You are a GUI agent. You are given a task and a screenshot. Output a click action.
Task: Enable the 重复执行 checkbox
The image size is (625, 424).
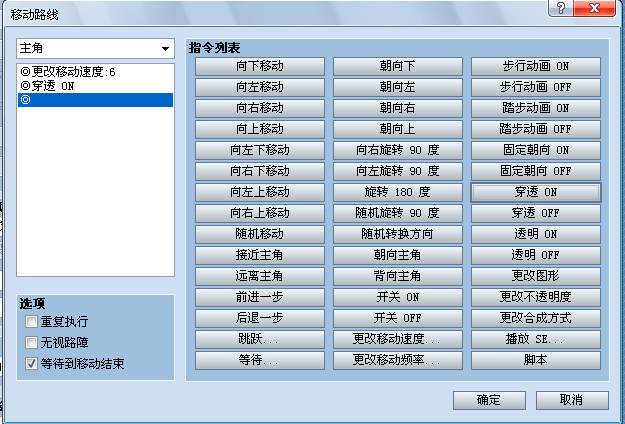31,322
